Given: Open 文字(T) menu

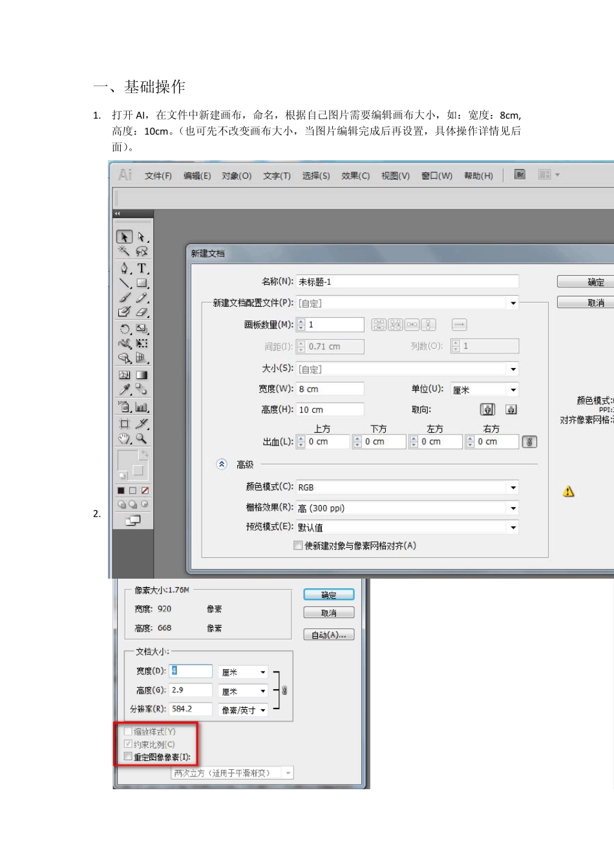Looking at the screenshot, I should click(277, 176).
